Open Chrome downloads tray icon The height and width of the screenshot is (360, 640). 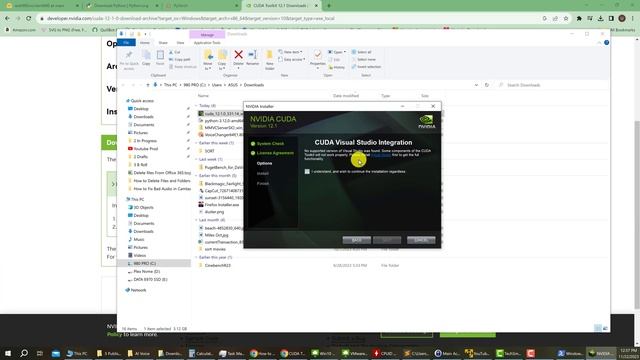click(600, 18)
